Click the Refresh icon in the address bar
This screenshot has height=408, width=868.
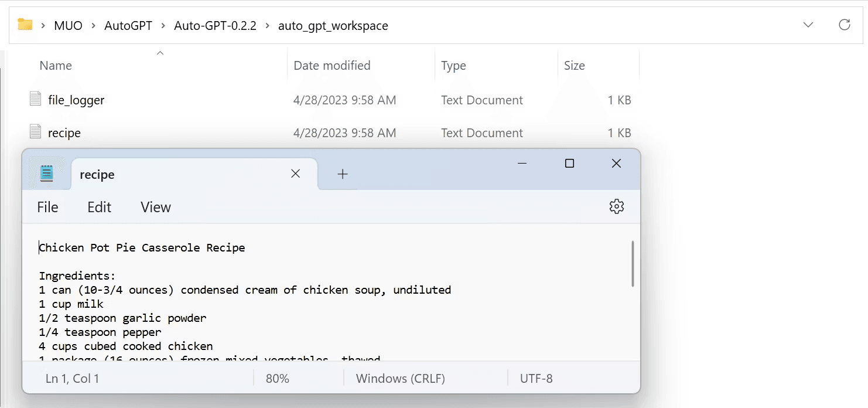[844, 25]
